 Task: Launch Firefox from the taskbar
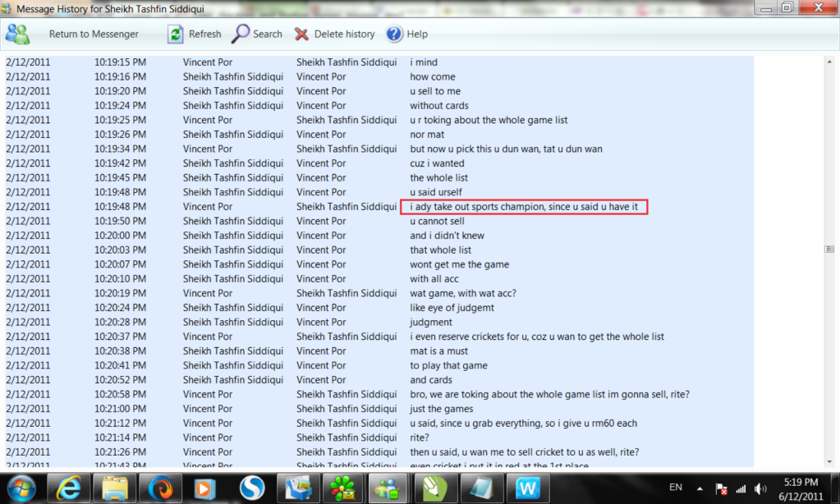(x=160, y=488)
